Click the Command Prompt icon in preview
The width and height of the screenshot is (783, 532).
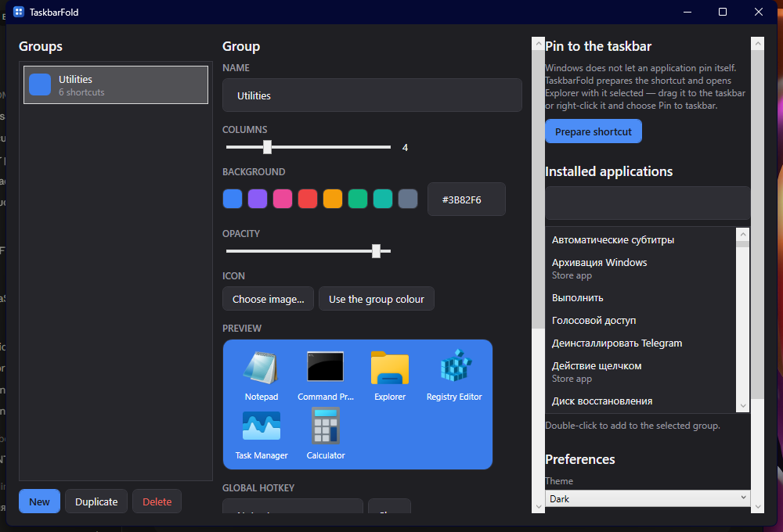325,367
